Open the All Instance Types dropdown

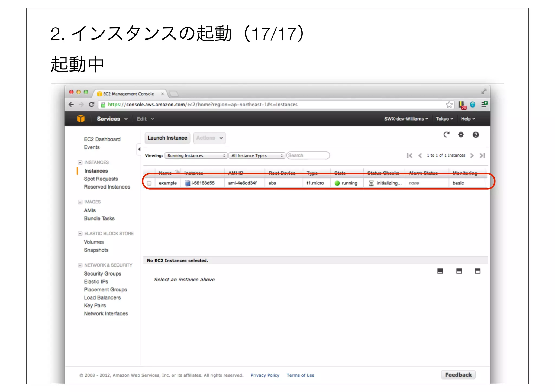click(x=257, y=155)
